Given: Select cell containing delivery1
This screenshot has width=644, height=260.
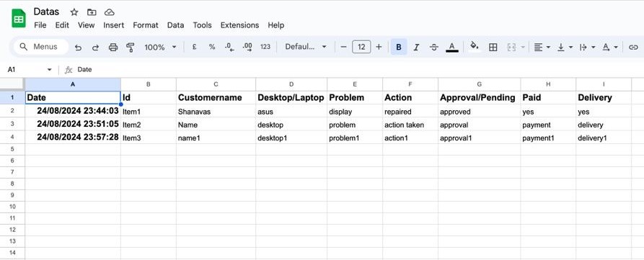Looking at the screenshot, I should tap(604, 138).
